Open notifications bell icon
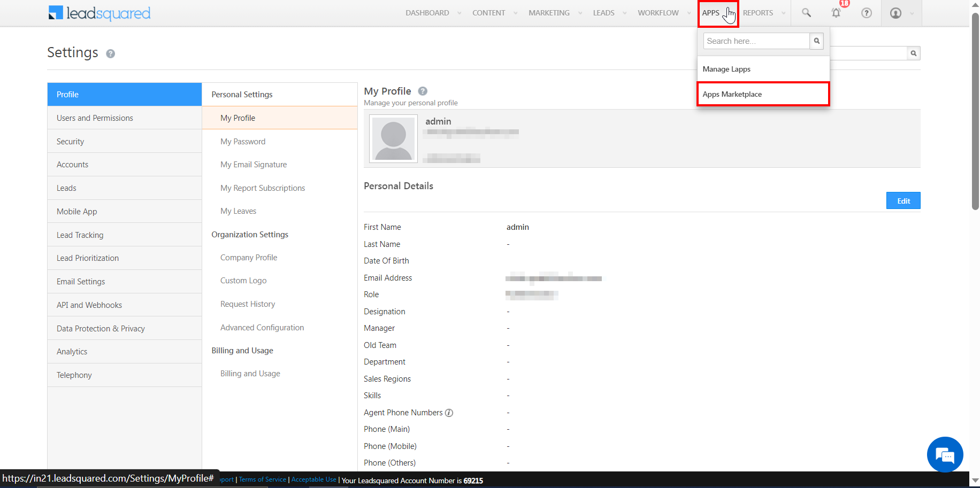 836,13
